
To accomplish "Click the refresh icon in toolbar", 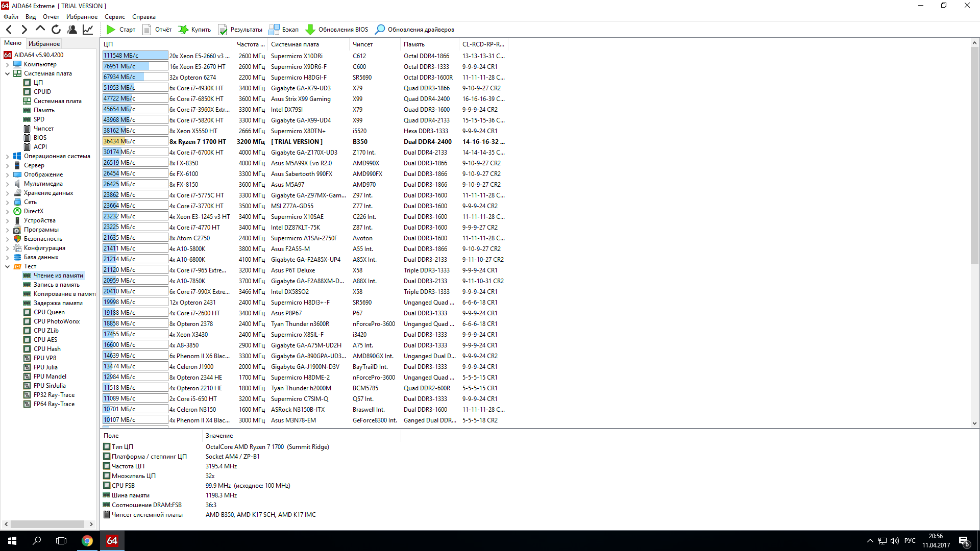I will point(56,30).
